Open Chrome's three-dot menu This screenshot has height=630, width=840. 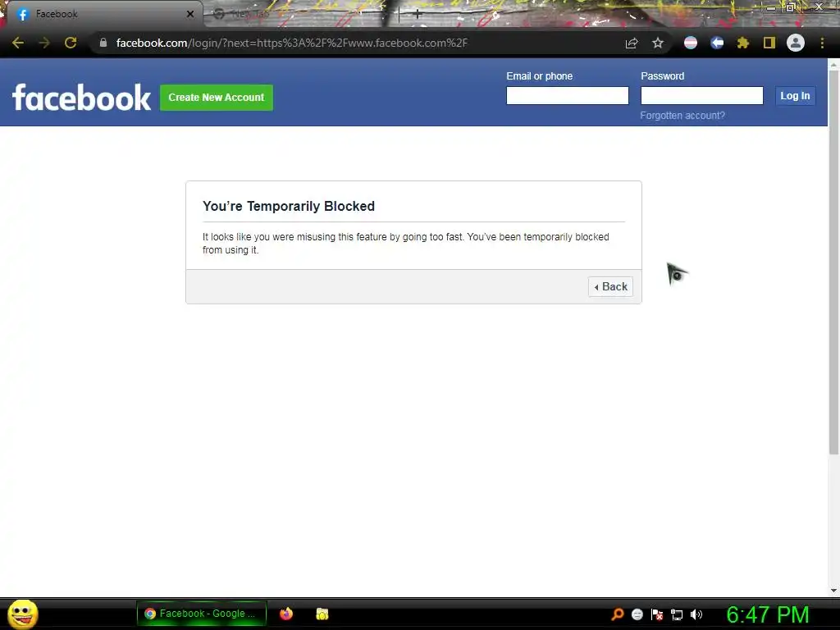coord(822,43)
